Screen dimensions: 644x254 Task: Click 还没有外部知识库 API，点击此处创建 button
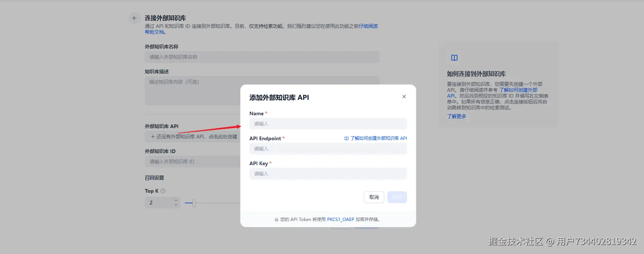[193, 137]
